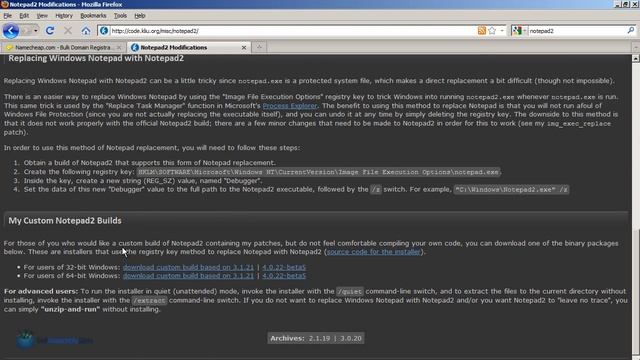Viewport: 640px width, 360px height.
Task: Open the 3.0.20 archive link
Action: (351, 338)
